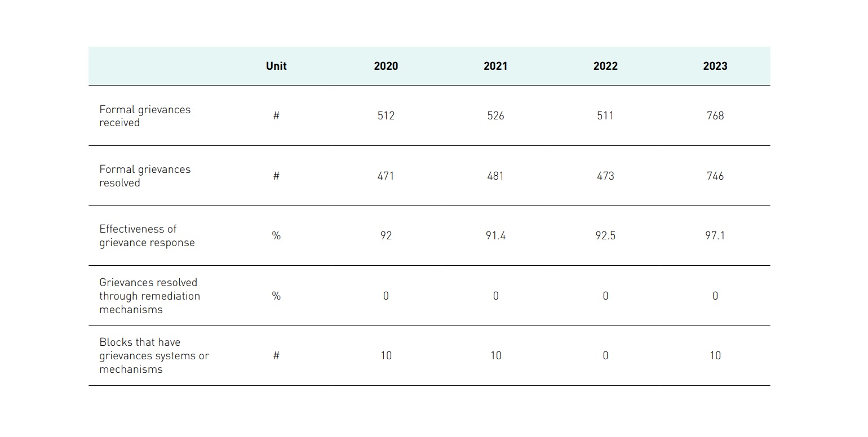Image resolution: width=868 pixels, height=437 pixels.
Task: Select Blocks that have grievances systems label
Action: coord(154,355)
